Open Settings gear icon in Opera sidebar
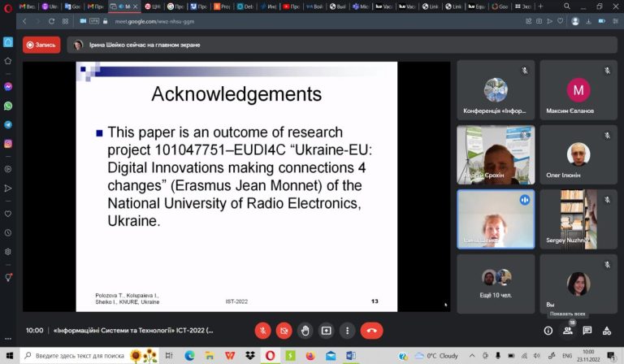The image size is (624, 364). (8, 252)
